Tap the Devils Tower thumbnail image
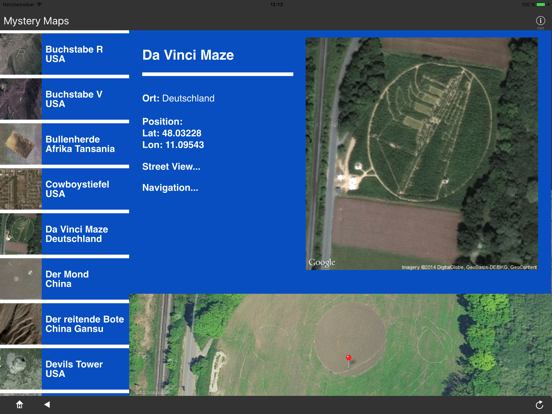Image resolution: width=552 pixels, height=414 pixels. (x=21, y=369)
